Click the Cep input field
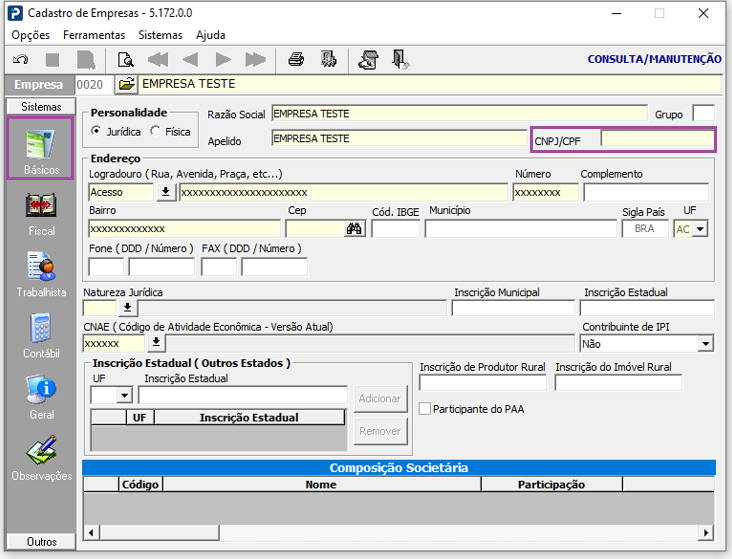Viewport: 732px width, 559px height. pyautogui.click(x=316, y=229)
